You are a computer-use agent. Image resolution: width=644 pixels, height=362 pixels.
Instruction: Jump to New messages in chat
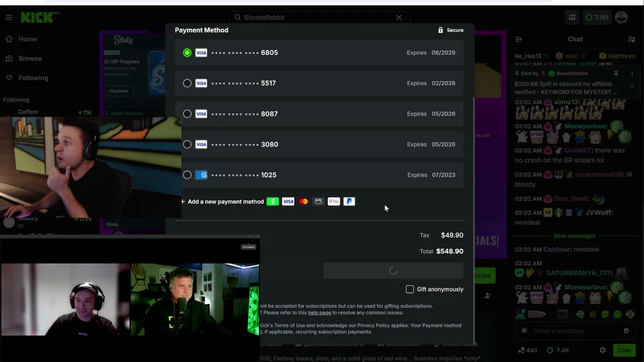574,236
